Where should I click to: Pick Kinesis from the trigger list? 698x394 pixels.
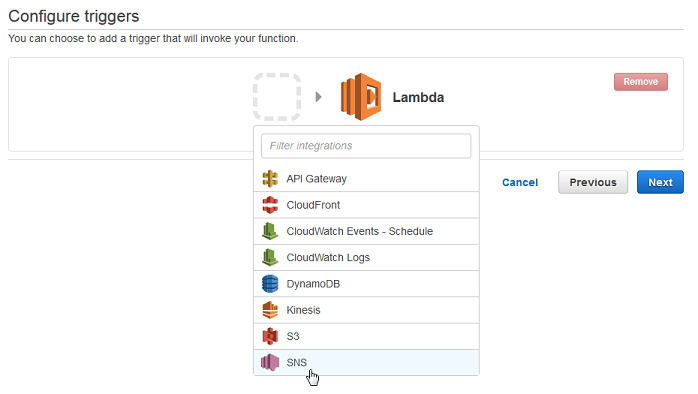(x=366, y=310)
